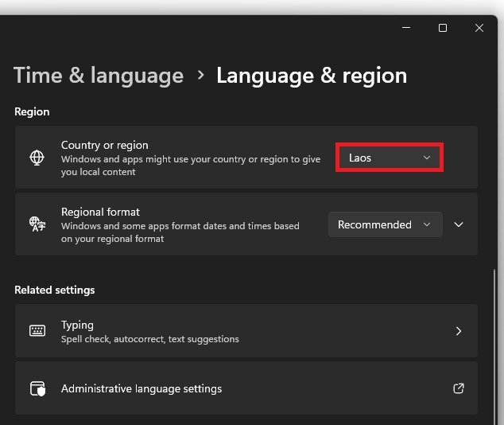This screenshot has height=425, width=504.
Task: Click the Country or region description text
Action: [191, 165]
